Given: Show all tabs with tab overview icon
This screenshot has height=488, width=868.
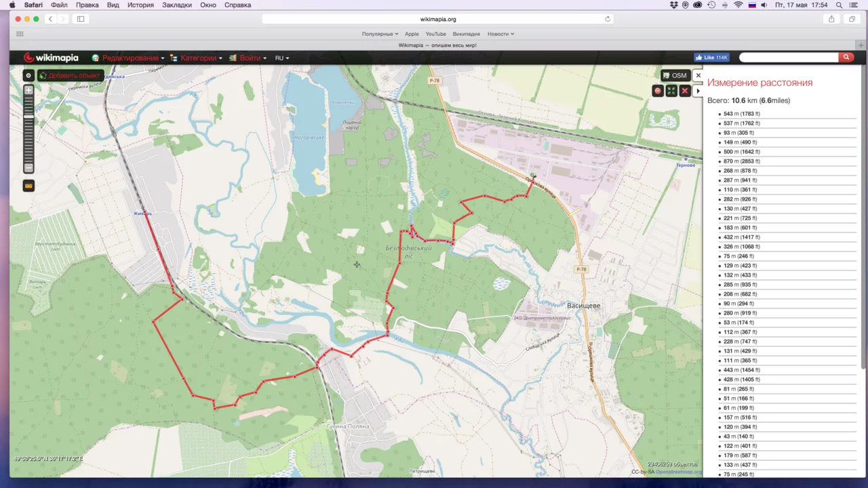Looking at the screenshot, I should 852,19.
